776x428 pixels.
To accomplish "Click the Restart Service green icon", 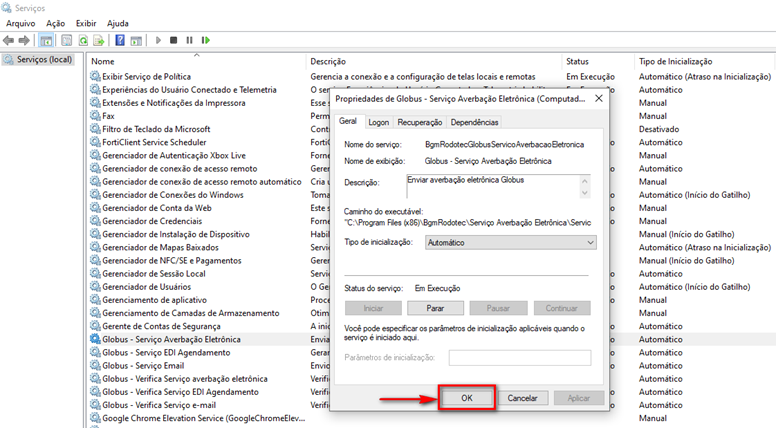I will (205, 40).
